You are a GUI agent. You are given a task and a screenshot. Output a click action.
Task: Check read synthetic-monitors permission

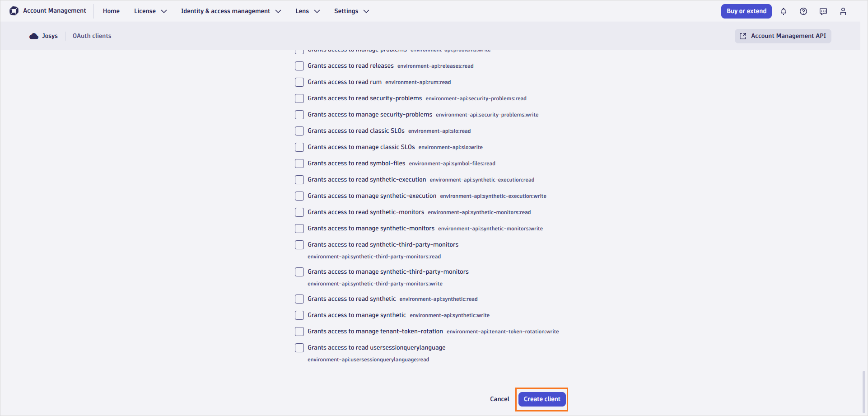click(x=299, y=212)
